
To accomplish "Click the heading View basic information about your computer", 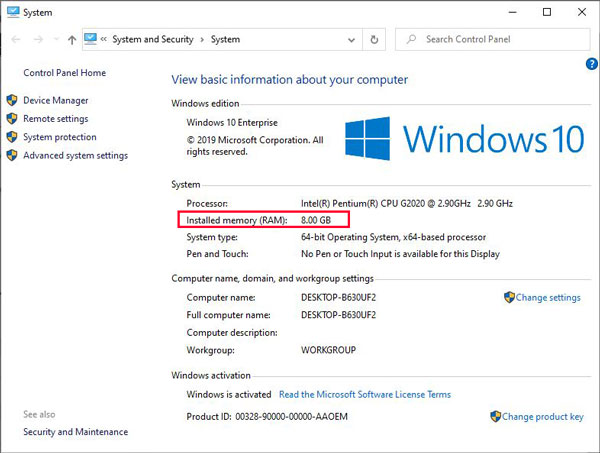I will tap(290, 80).
